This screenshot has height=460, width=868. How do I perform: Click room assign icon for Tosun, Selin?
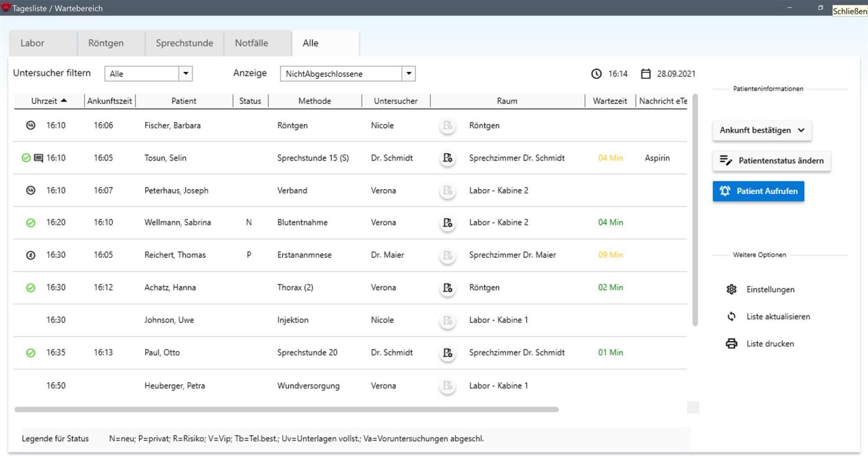[x=447, y=158]
